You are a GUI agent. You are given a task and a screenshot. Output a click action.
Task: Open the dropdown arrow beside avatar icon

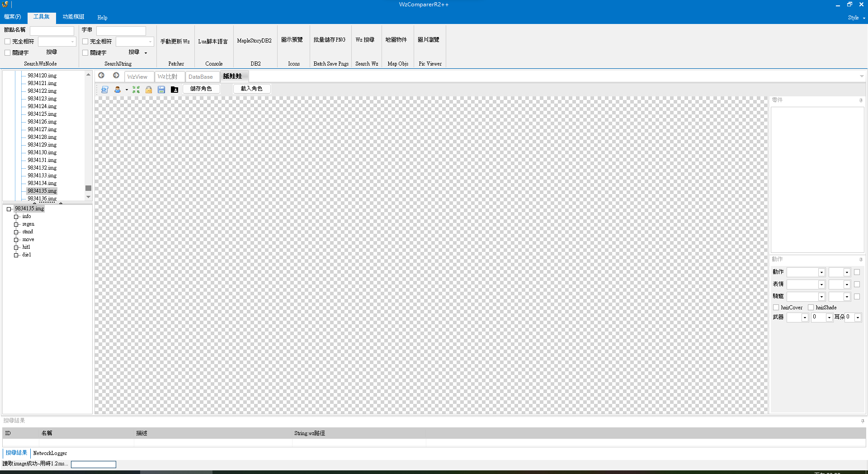(127, 90)
